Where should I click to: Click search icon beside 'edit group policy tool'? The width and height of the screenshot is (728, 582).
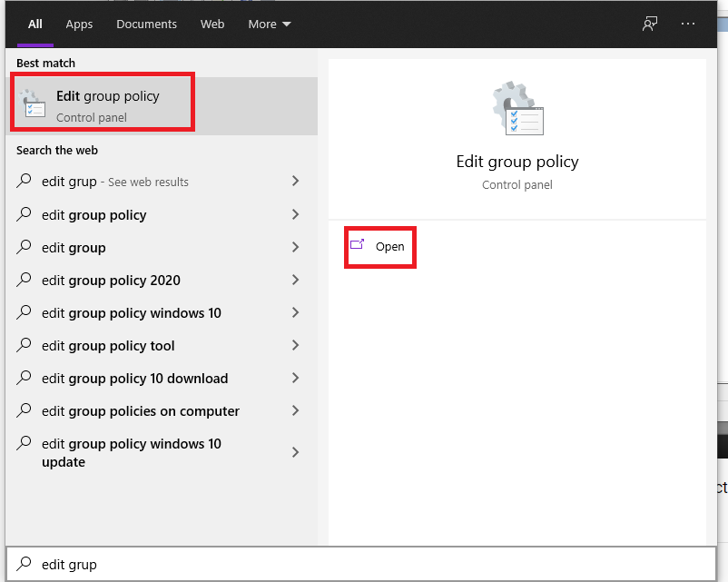25,346
